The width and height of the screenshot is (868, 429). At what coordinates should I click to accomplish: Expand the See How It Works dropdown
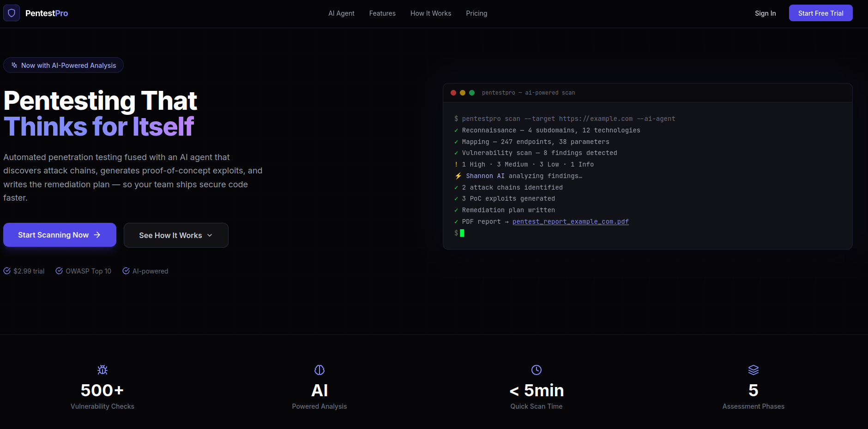pyautogui.click(x=175, y=235)
